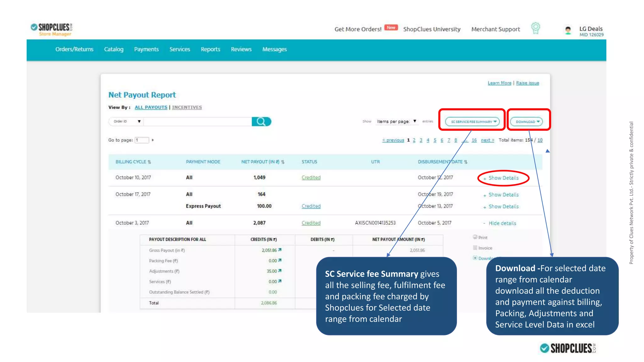Click the arrow icon beside Adjustments 35.00

click(280, 271)
